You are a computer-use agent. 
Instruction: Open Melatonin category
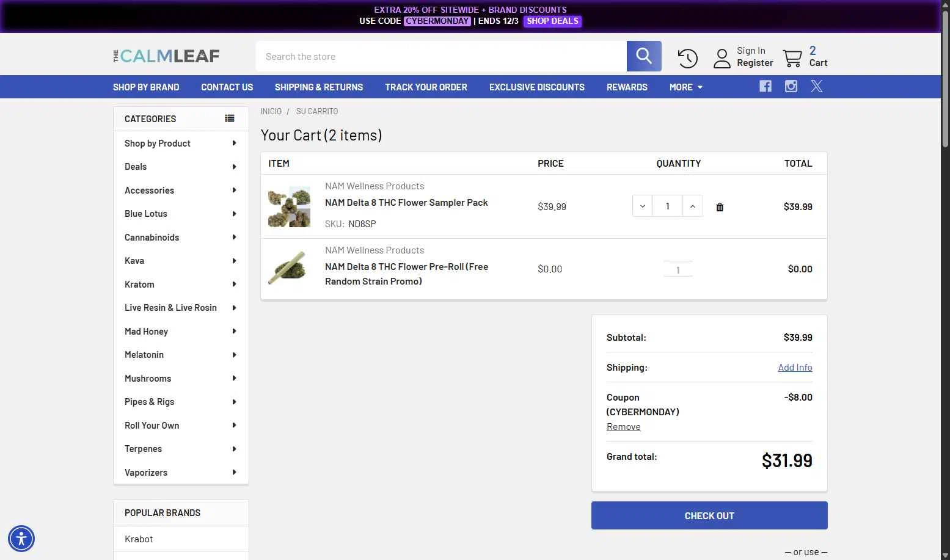144,355
